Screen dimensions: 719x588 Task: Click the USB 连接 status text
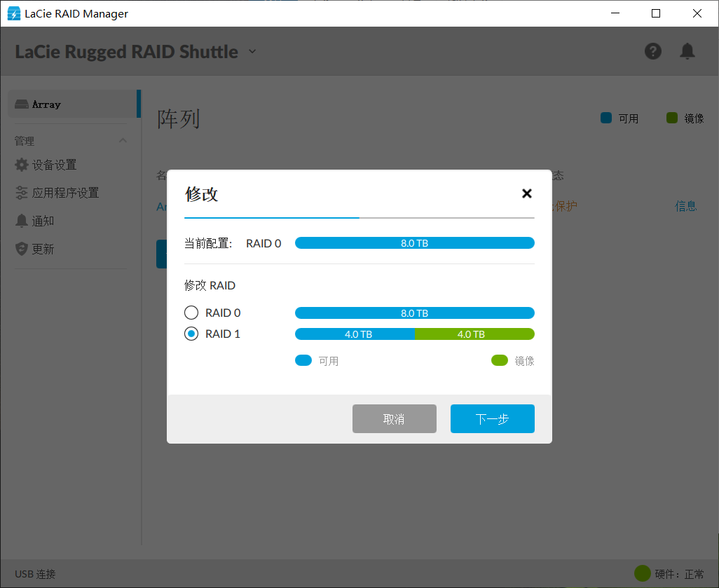[35, 574]
